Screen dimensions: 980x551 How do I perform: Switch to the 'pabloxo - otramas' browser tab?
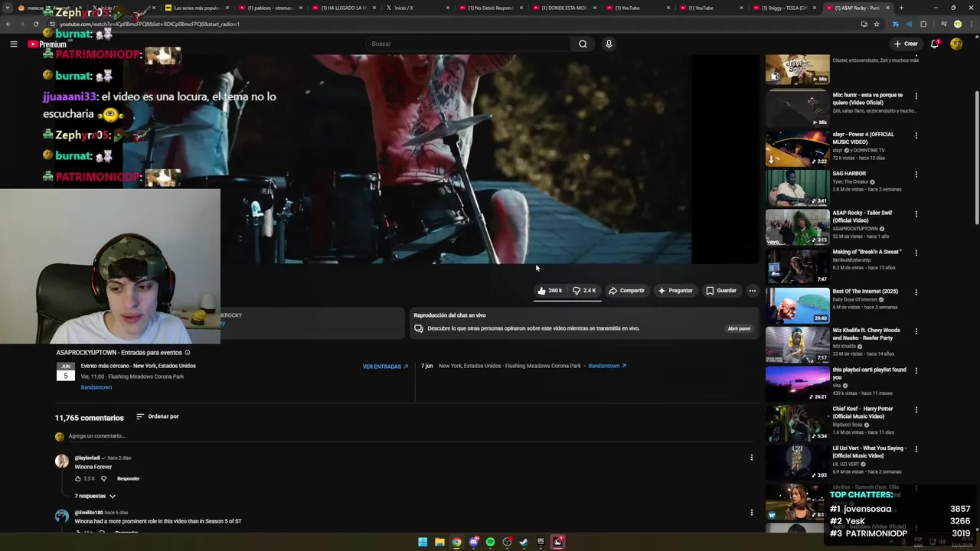269,8
